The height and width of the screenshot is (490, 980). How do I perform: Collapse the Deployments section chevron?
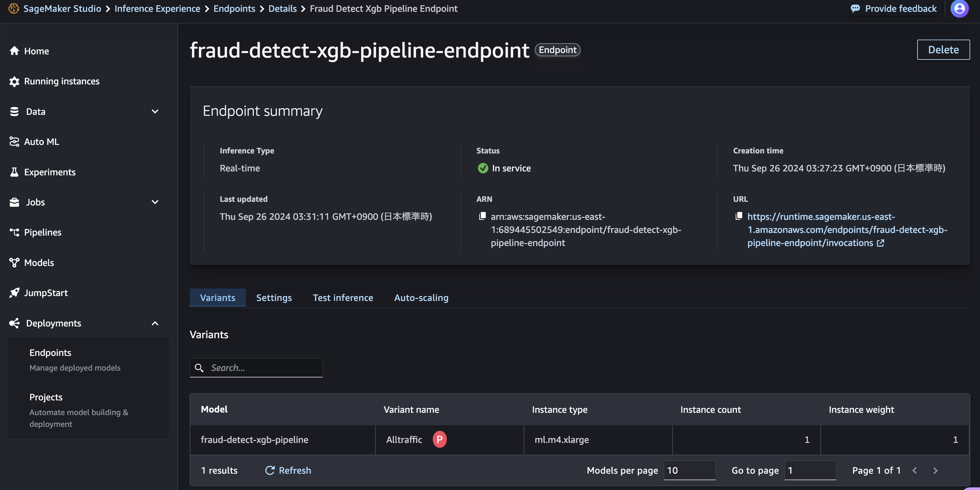pyautogui.click(x=155, y=324)
